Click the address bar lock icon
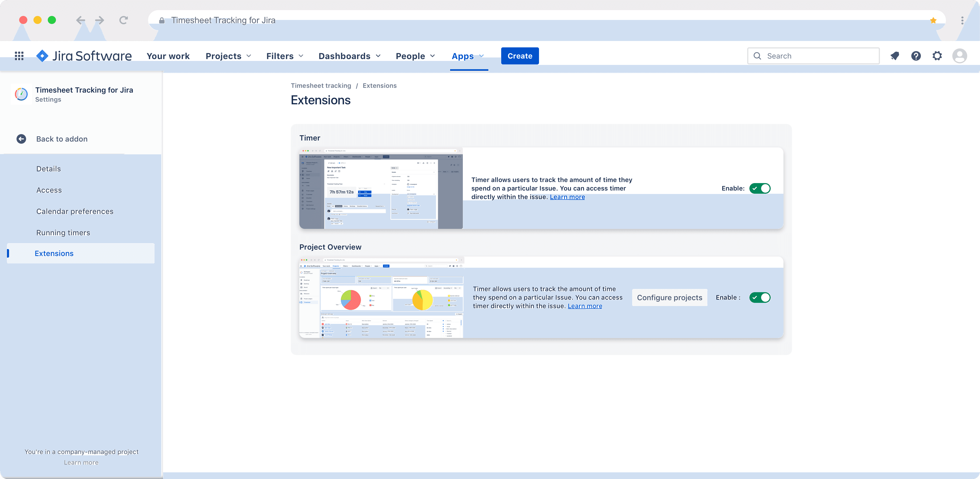Viewport: 980px width, 479px height. pos(162,20)
